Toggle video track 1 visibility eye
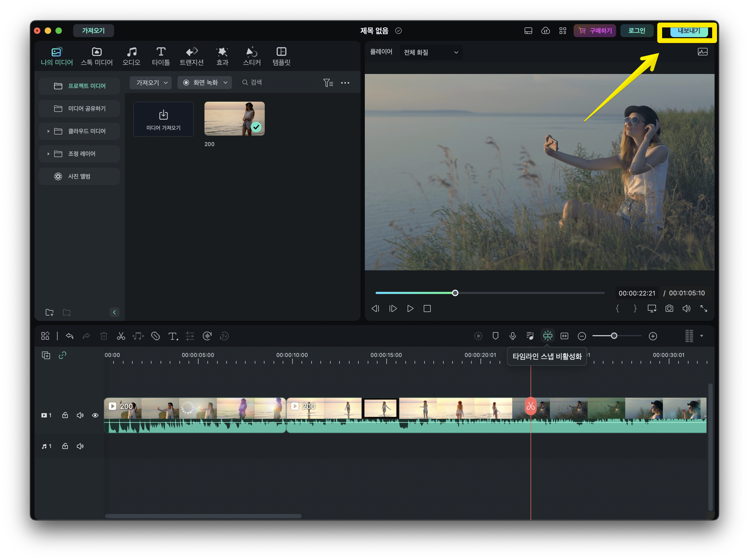The height and width of the screenshot is (560, 749). (95, 415)
